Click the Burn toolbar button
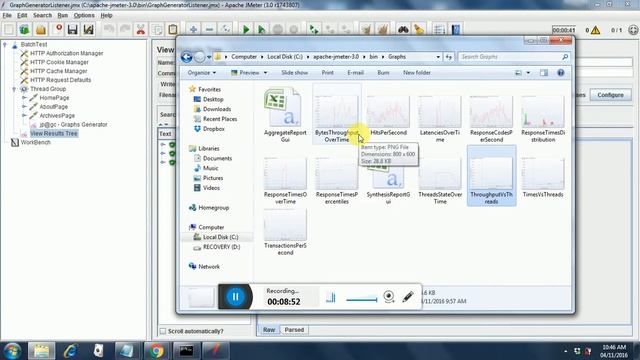The image size is (640, 360). (383, 73)
